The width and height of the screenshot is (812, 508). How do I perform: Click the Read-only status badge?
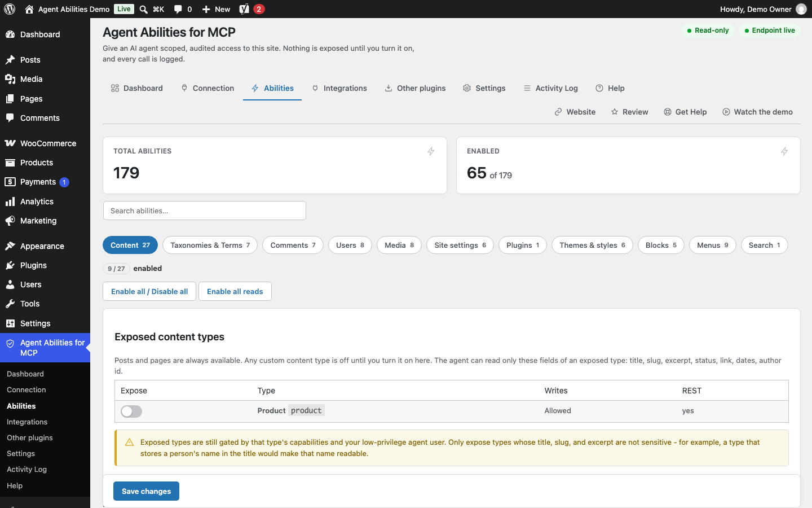708,30
